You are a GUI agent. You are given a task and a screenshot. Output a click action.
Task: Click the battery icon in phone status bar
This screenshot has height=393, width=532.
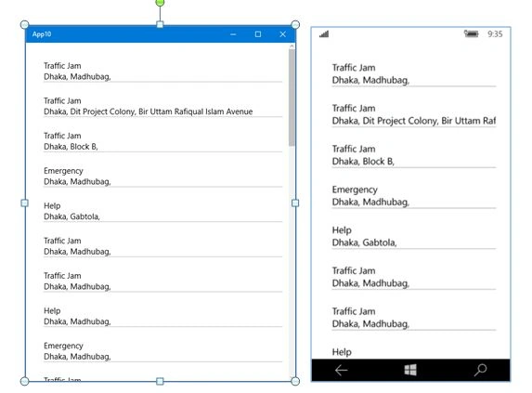tap(472, 33)
